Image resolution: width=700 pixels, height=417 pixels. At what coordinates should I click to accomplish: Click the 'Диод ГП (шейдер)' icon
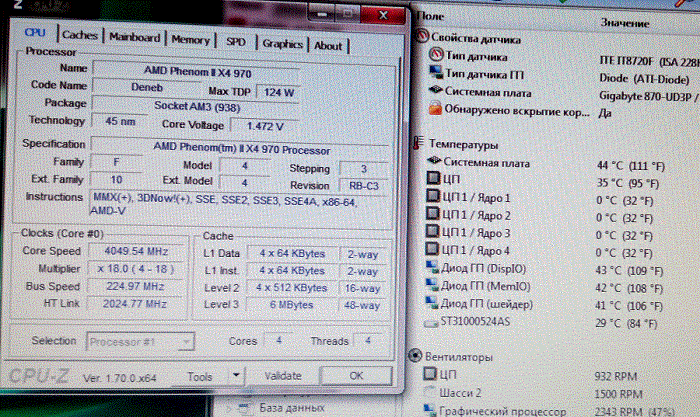coord(431,302)
